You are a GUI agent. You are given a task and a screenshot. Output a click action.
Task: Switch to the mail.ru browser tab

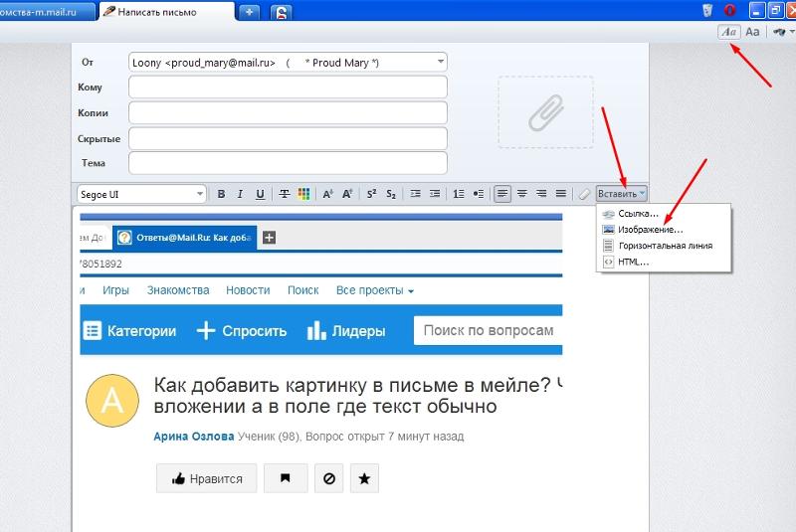[47, 12]
